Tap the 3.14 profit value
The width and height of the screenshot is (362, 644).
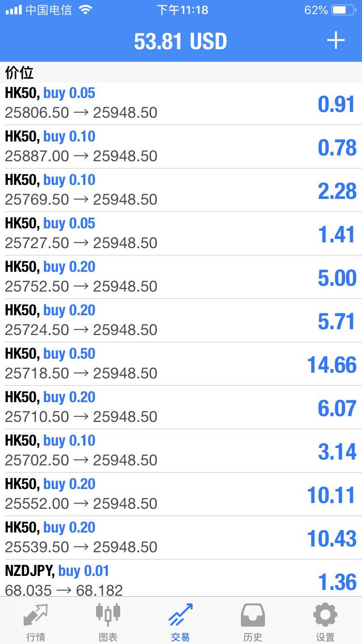(x=337, y=452)
